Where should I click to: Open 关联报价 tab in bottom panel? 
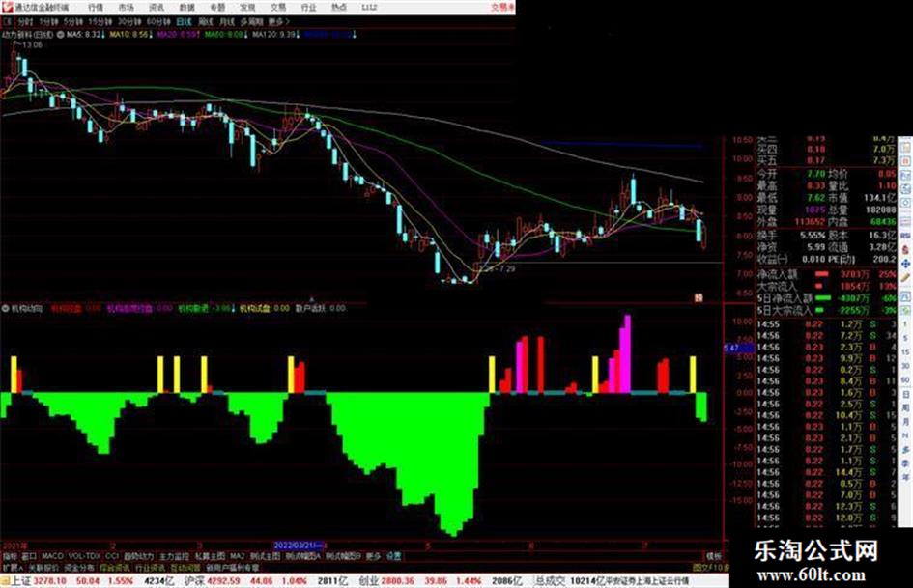tap(43, 567)
